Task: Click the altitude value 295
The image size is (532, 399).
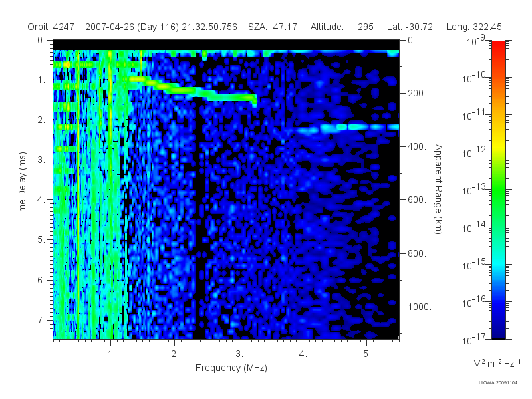Action: tap(366, 27)
